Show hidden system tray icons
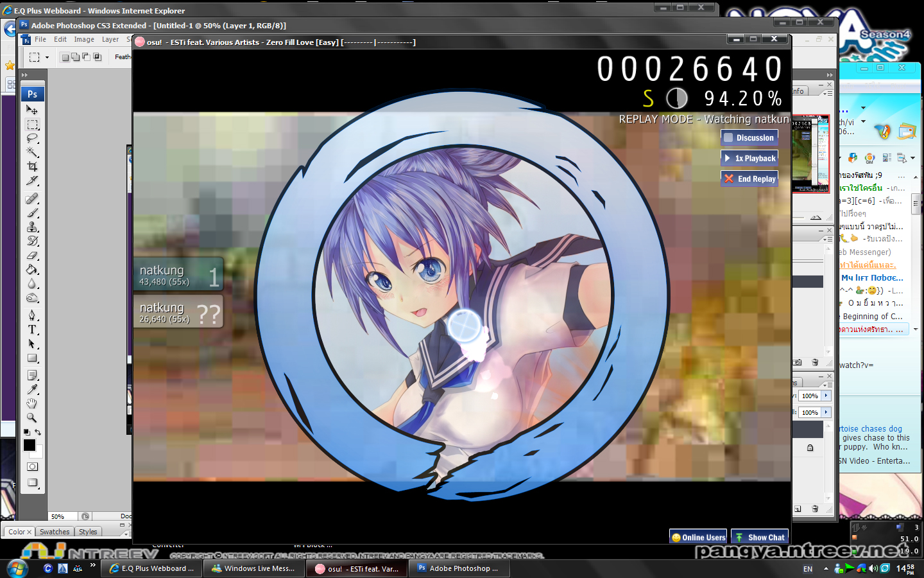 click(x=826, y=568)
